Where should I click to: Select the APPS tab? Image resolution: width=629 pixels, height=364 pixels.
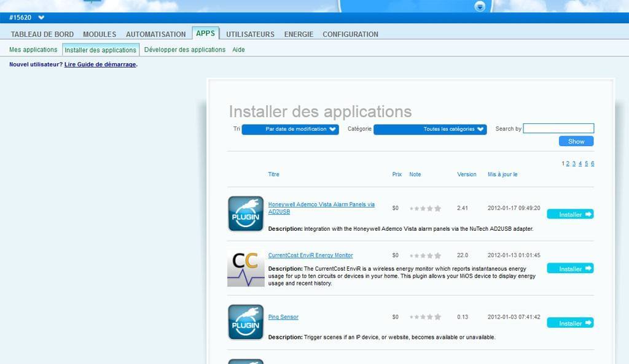tap(205, 33)
